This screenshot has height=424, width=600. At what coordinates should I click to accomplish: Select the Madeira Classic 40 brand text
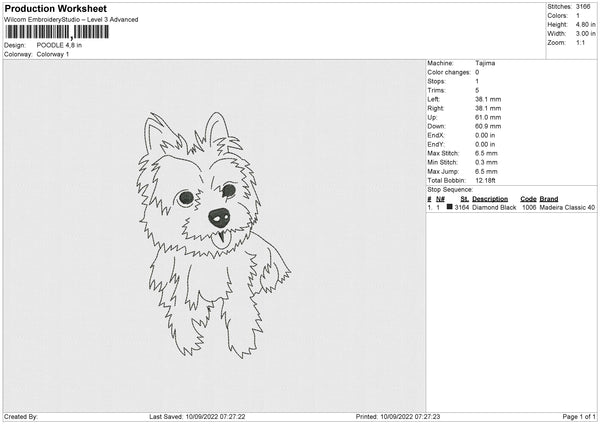coord(567,207)
